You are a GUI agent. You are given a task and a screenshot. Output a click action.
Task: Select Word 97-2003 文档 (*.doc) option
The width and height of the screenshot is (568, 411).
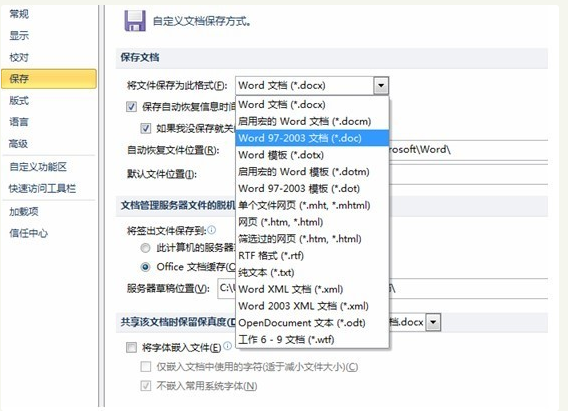click(x=312, y=138)
